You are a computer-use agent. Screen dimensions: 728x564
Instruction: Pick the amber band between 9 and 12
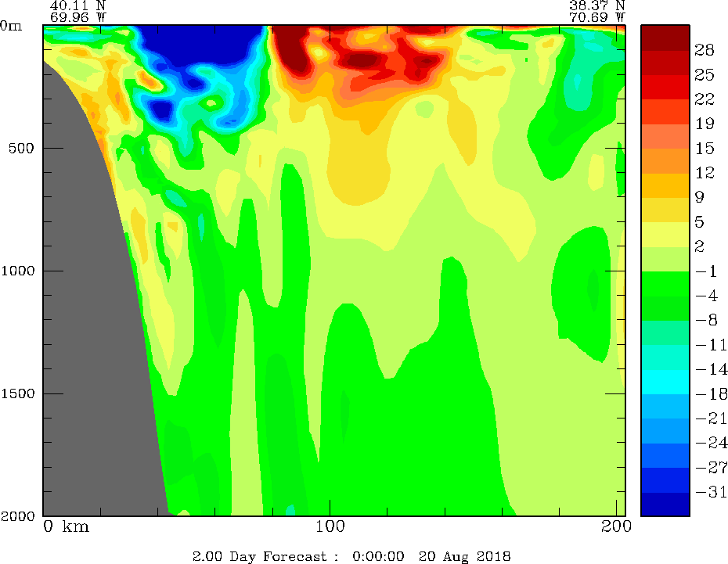click(665, 185)
